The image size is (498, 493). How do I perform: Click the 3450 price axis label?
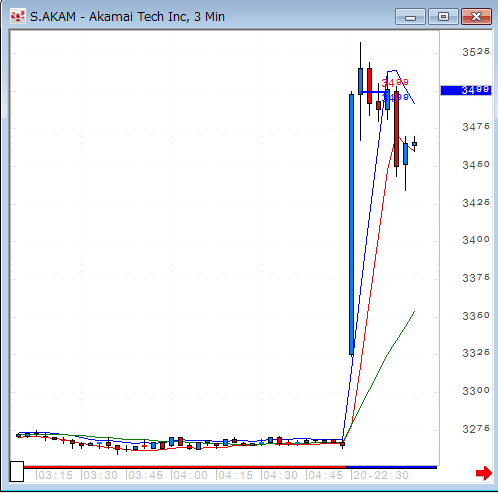(x=476, y=165)
